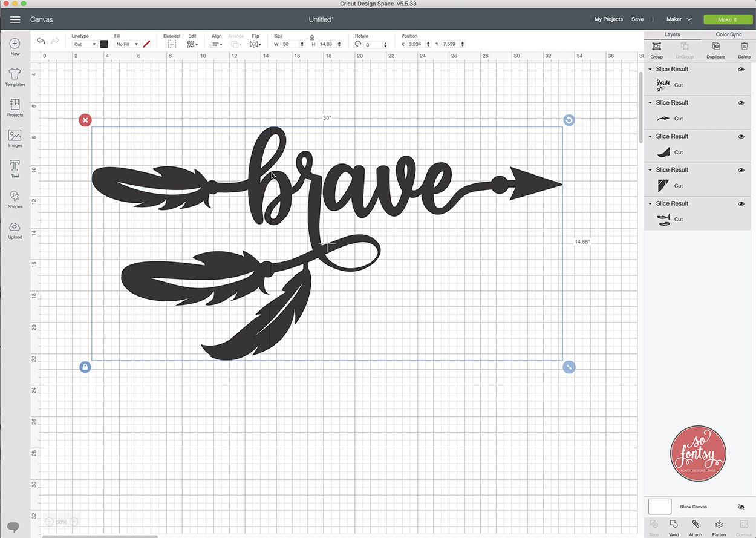Add Text to the canvas
The height and width of the screenshot is (538, 756).
pyautogui.click(x=15, y=169)
